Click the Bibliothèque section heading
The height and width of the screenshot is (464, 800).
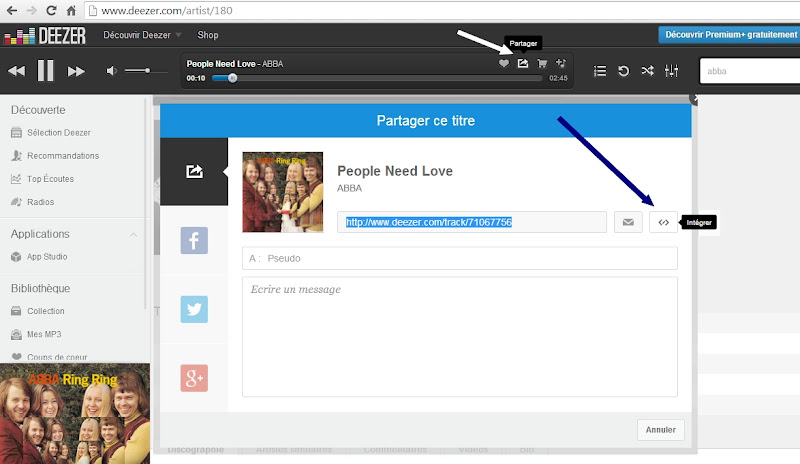coord(41,288)
